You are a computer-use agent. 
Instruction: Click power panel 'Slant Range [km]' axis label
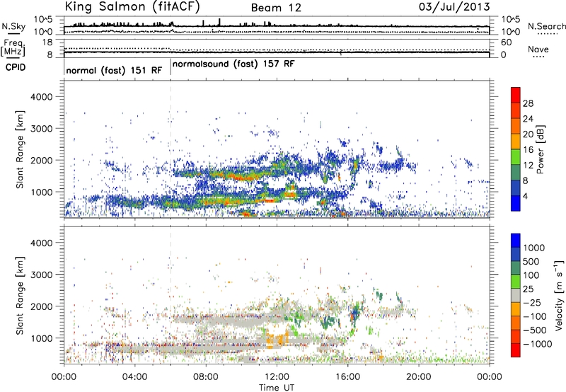tap(20, 149)
